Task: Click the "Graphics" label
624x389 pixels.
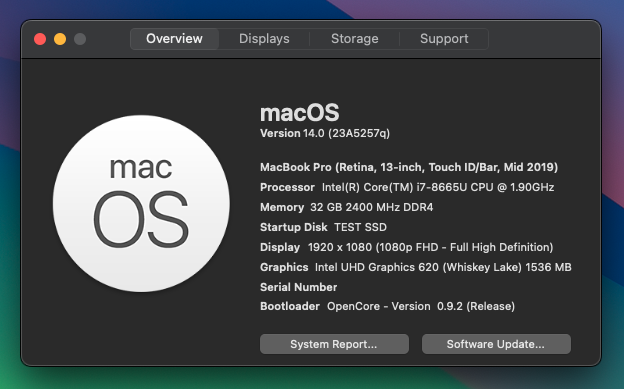Action: coord(284,267)
